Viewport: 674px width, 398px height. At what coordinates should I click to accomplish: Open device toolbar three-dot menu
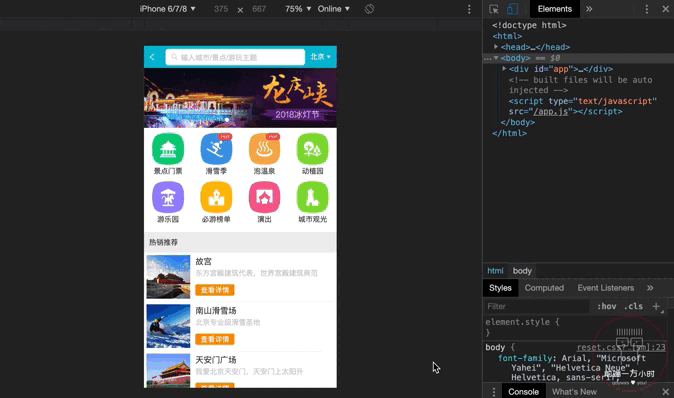(x=469, y=9)
